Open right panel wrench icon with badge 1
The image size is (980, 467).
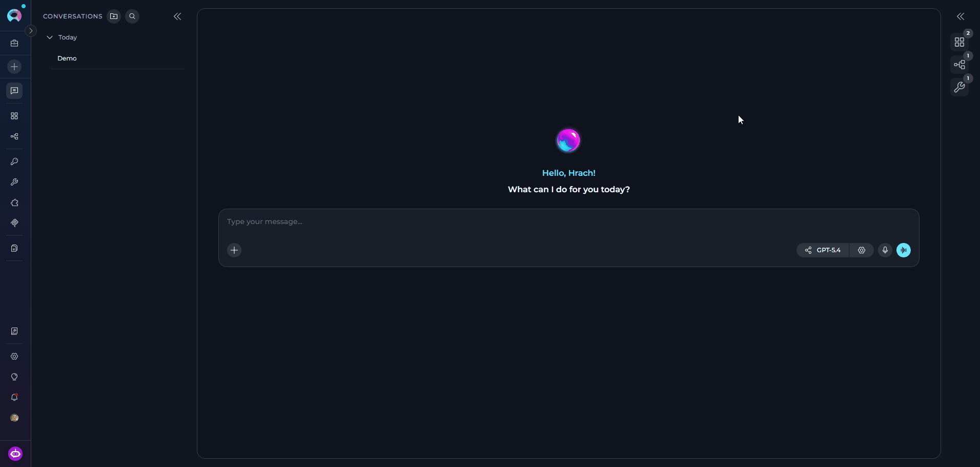959,87
